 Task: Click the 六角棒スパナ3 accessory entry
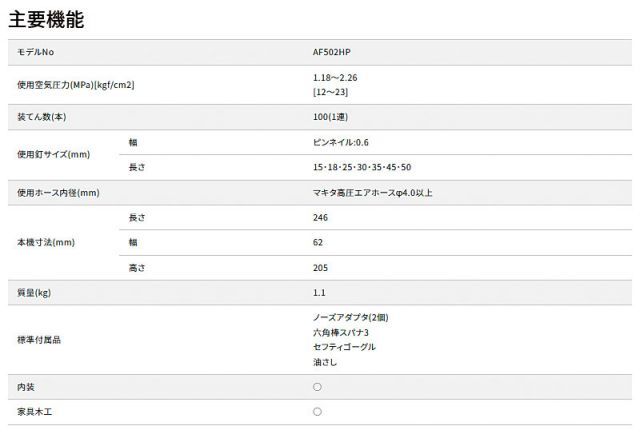pyautogui.click(x=341, y=332)
